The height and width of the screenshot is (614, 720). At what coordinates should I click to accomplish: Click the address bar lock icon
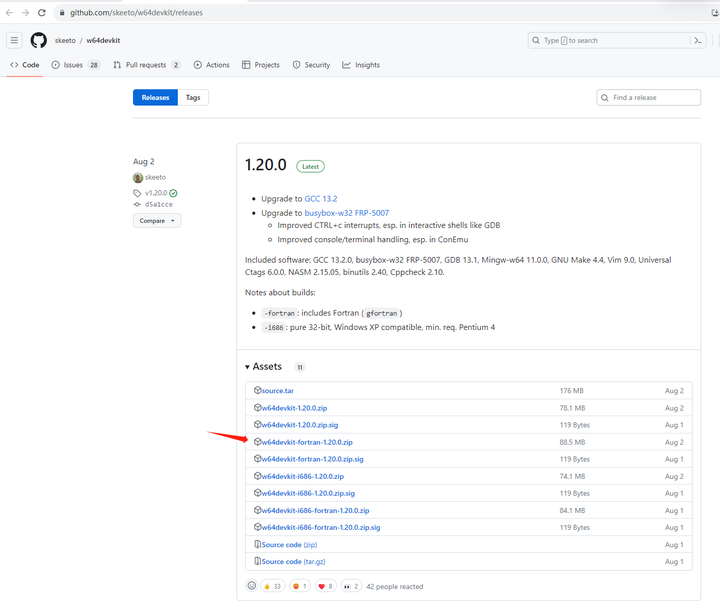[x=62, y=13]
